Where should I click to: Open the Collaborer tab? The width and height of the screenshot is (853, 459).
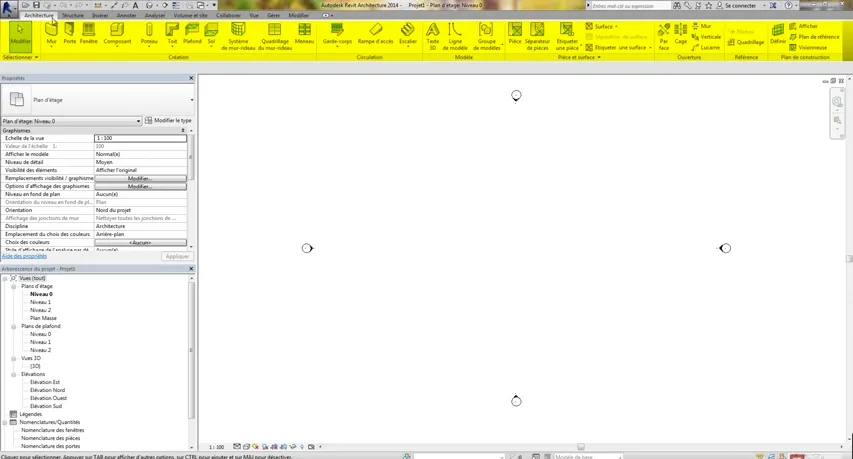pos(228,15)
